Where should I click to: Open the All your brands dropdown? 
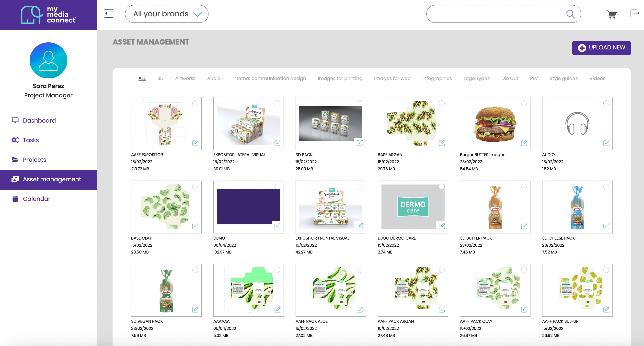click(166, 14)
